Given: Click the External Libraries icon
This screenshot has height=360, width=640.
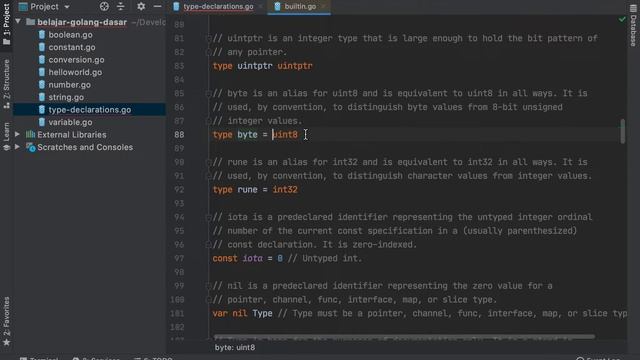Looking at the screenshot, I should tap(31, 134).
